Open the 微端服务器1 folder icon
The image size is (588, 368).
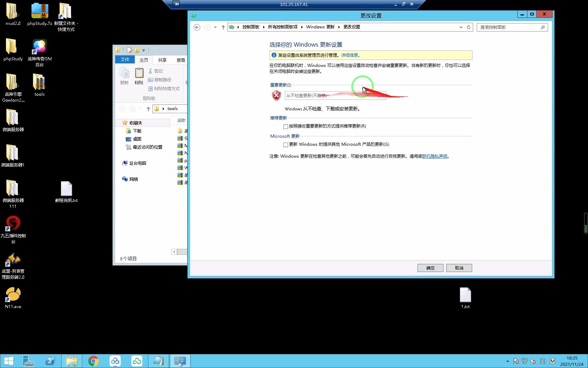(13, 156)
